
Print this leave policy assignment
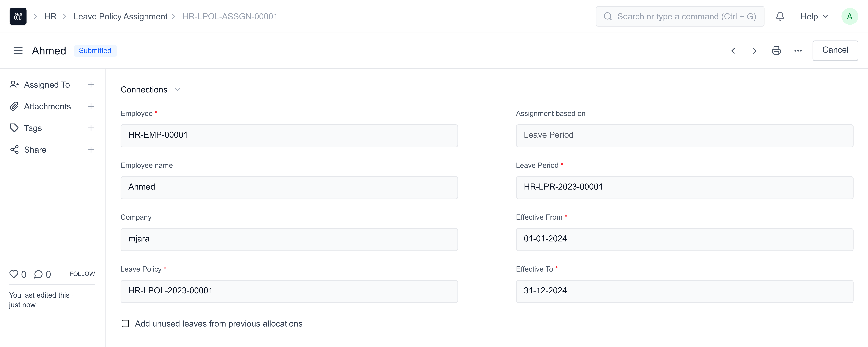click(x=776, y=51)
